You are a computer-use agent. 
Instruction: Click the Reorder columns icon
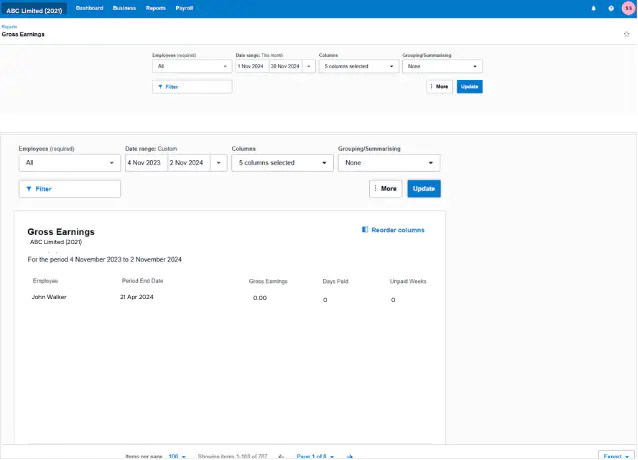pos(365,230)
